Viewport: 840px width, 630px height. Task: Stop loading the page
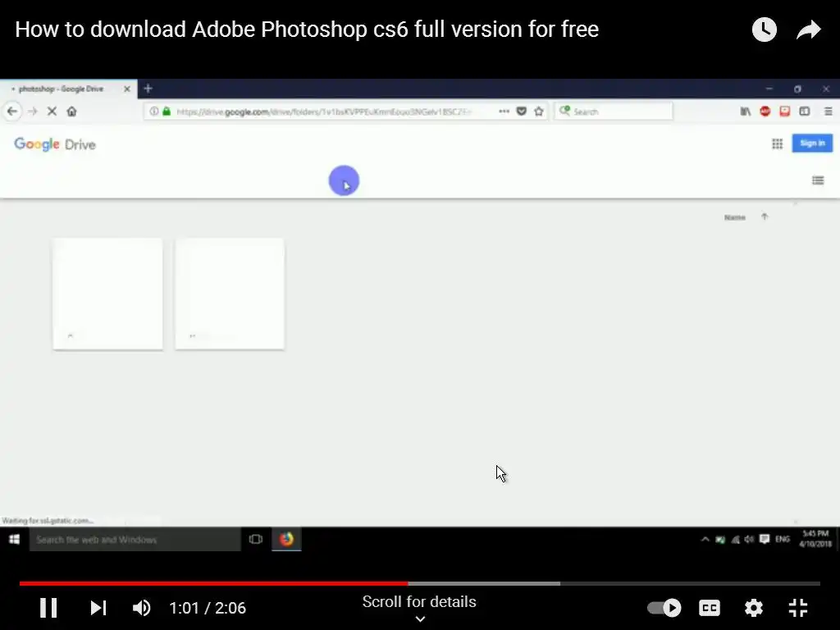coord(52,112)
